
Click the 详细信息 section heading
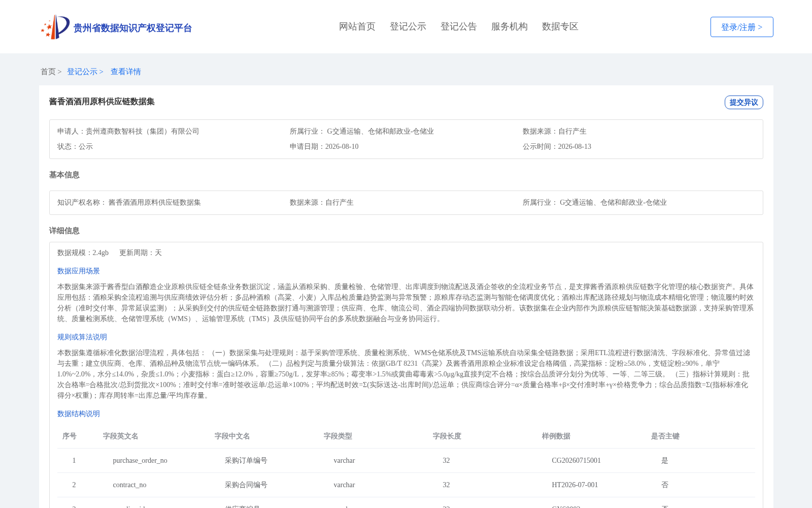pos(64,231)
